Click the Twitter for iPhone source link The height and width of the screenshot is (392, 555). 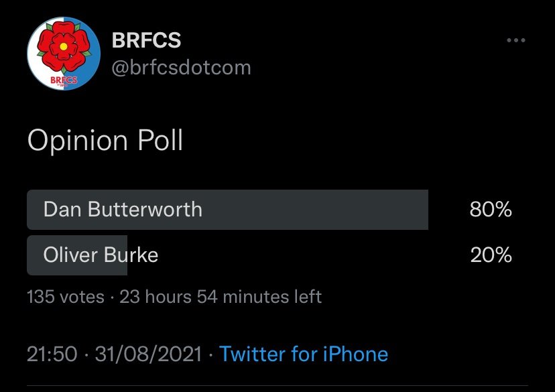(304, 354)
